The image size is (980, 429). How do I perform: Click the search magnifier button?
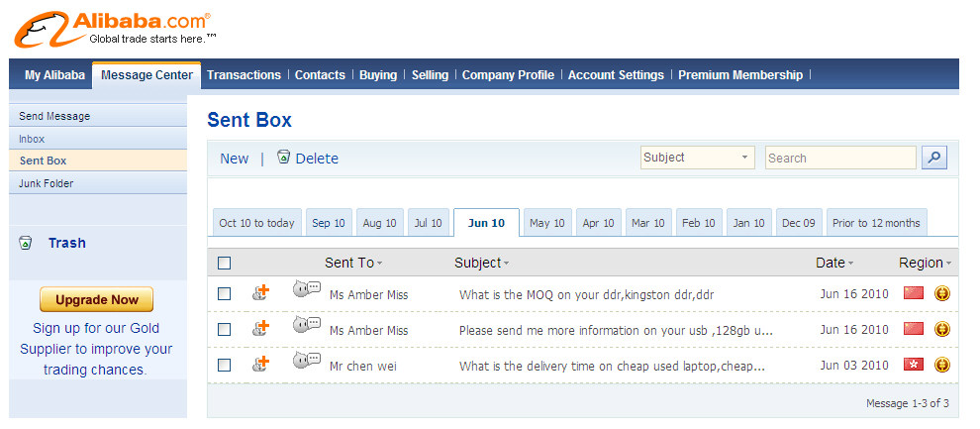pos(934,158)
